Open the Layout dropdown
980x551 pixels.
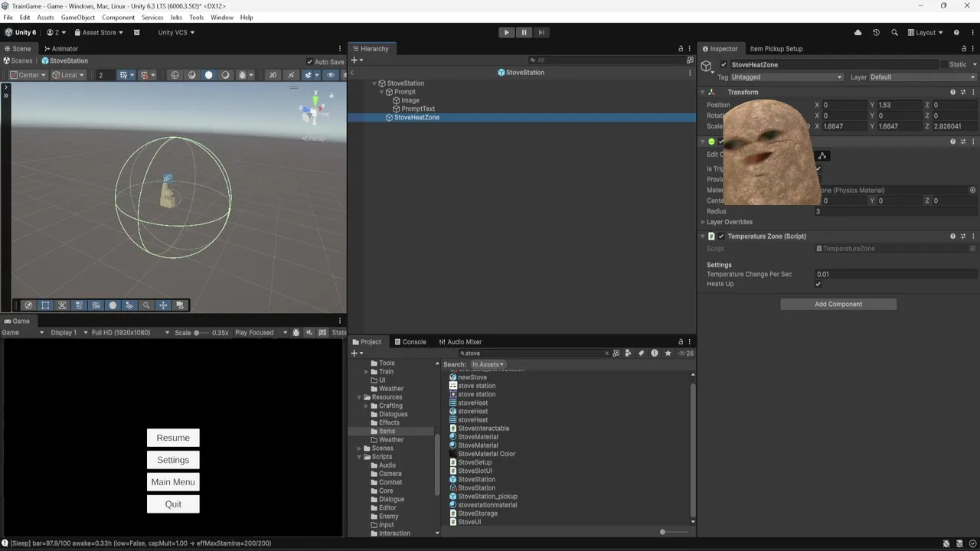click(925, 32)
